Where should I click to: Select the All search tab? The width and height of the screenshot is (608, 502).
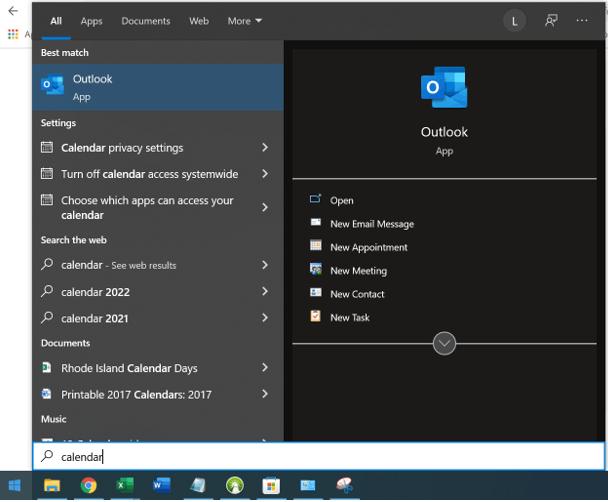click(x=56, y=21)
